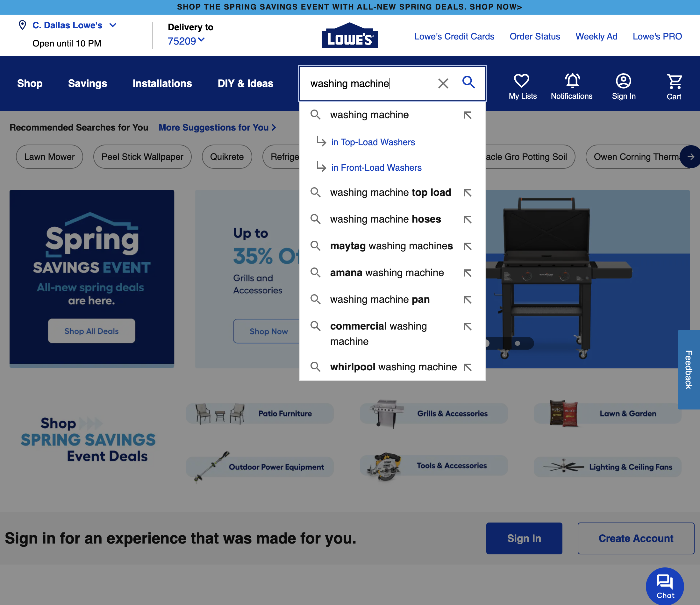This screenshot has height=605, width=700.
Task: Click the Shop All Deals button
Action: coord(91,331)
